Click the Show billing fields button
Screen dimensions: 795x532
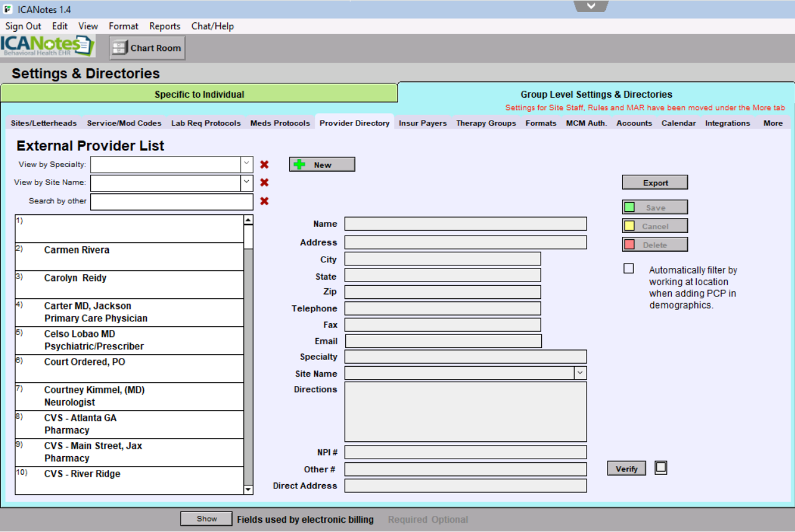207,519
